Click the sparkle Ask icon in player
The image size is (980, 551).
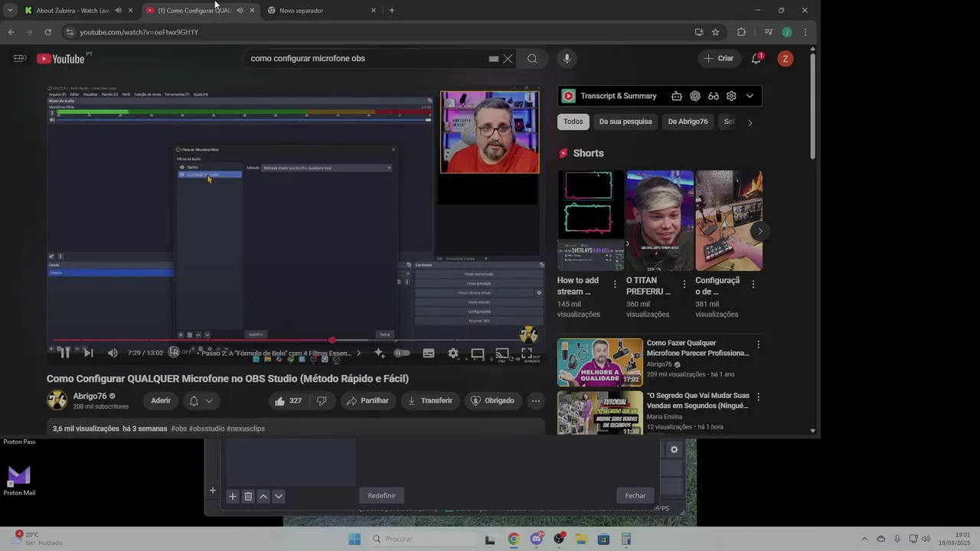click(x=379, y=354)
